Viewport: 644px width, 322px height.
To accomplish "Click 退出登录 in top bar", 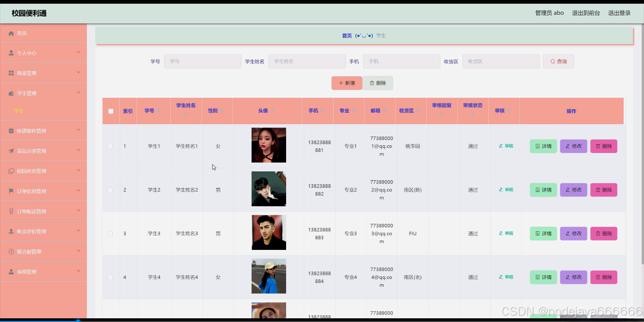I will [x=619, y=13].
